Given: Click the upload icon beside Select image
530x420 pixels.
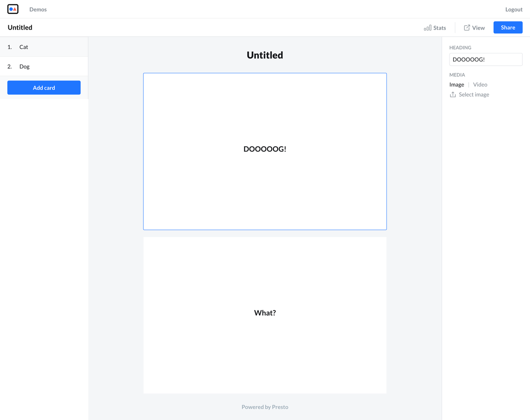Looking at the screenshot, I should click(453, 95).
